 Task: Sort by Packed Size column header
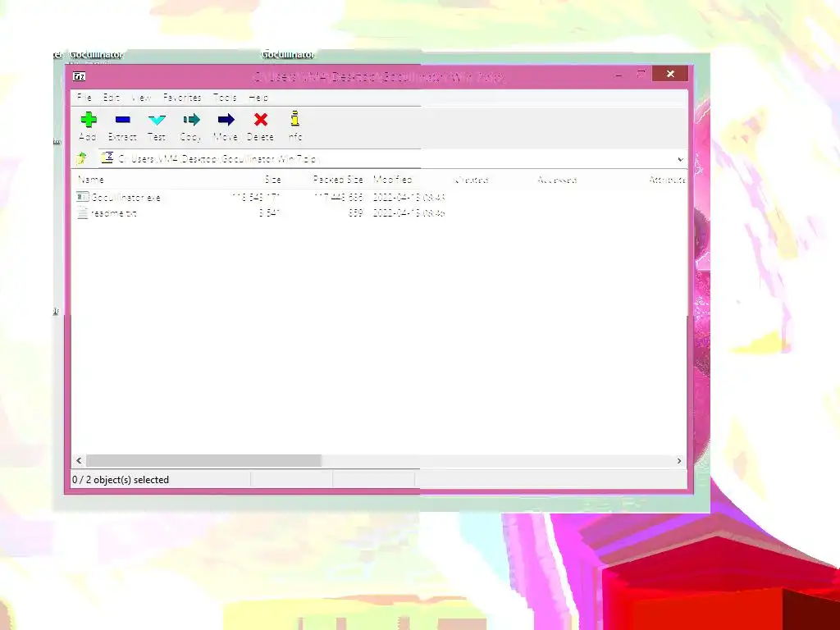[338, 180]
